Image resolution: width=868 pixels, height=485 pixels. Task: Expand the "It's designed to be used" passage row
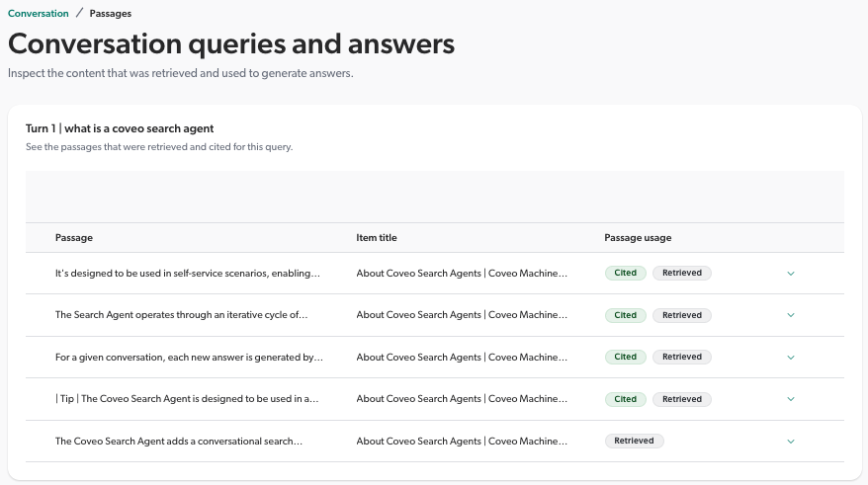point(791,274)
